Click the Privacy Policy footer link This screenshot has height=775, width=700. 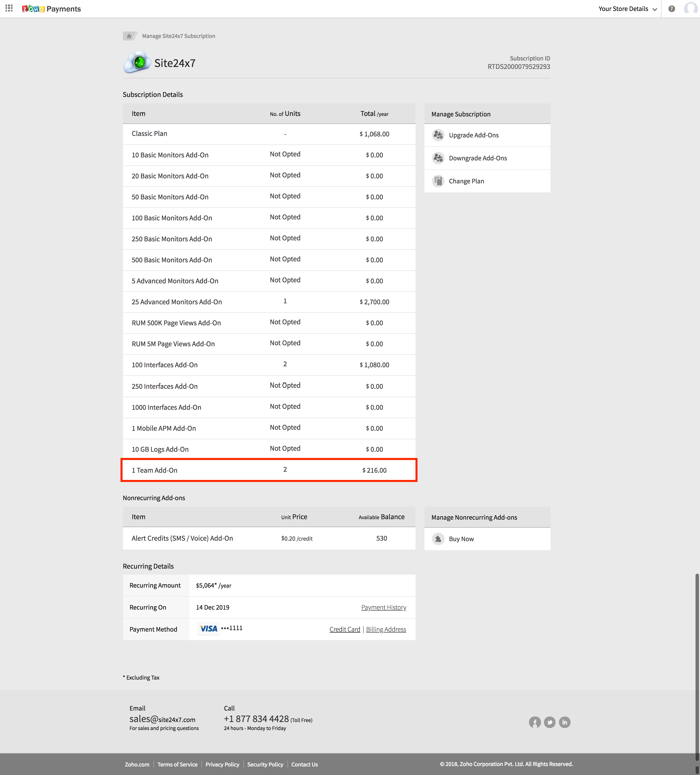222,764
